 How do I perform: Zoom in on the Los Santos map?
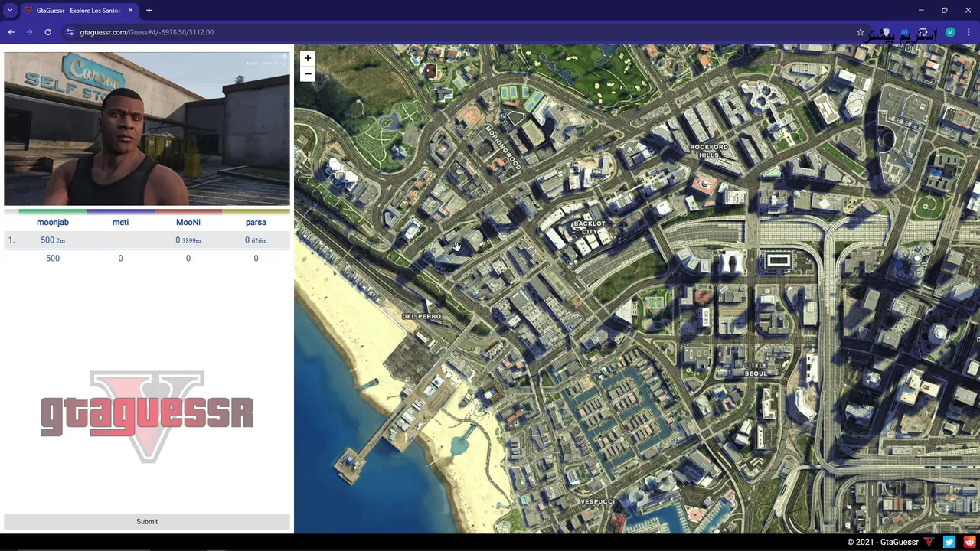(x=307, y=58)
